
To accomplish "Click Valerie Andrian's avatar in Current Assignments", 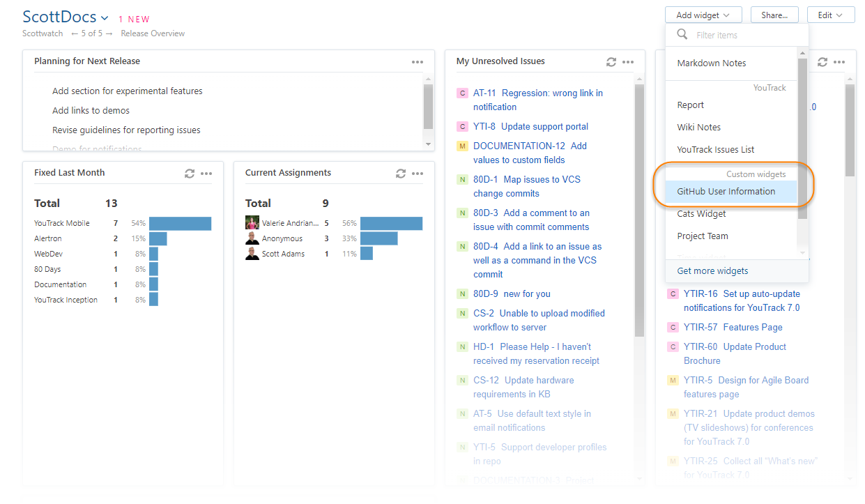I will (252, 223).
